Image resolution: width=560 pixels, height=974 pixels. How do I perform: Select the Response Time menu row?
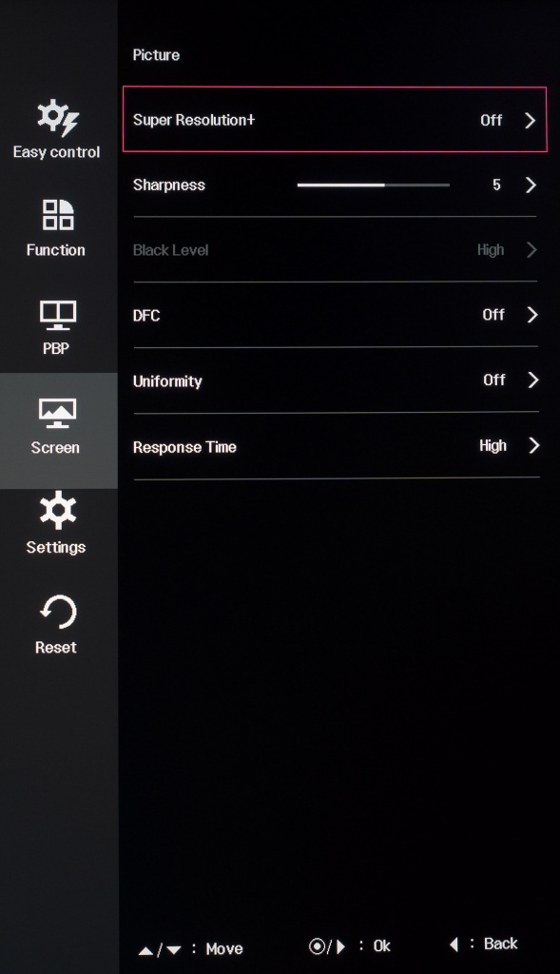pyautogui.click(x=336, y=446)
